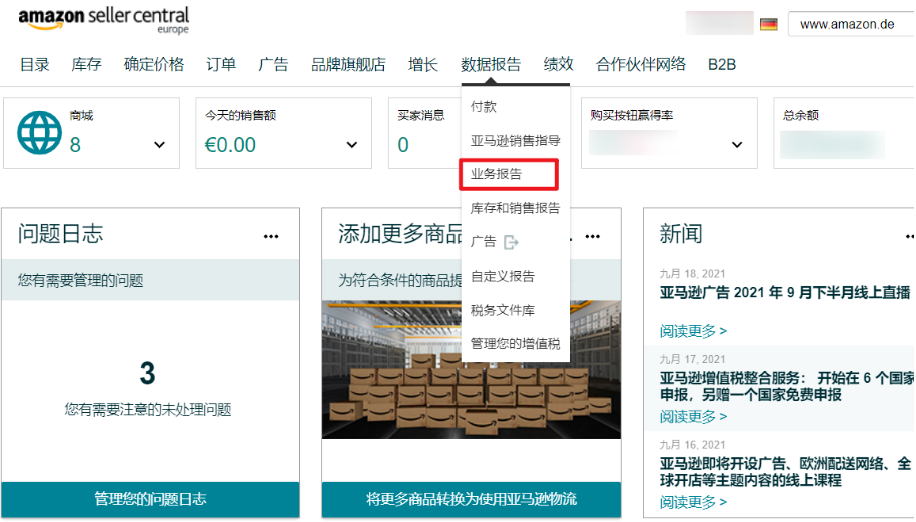Expand the 今天的销售额 chevron

click(x=352, y=145)
